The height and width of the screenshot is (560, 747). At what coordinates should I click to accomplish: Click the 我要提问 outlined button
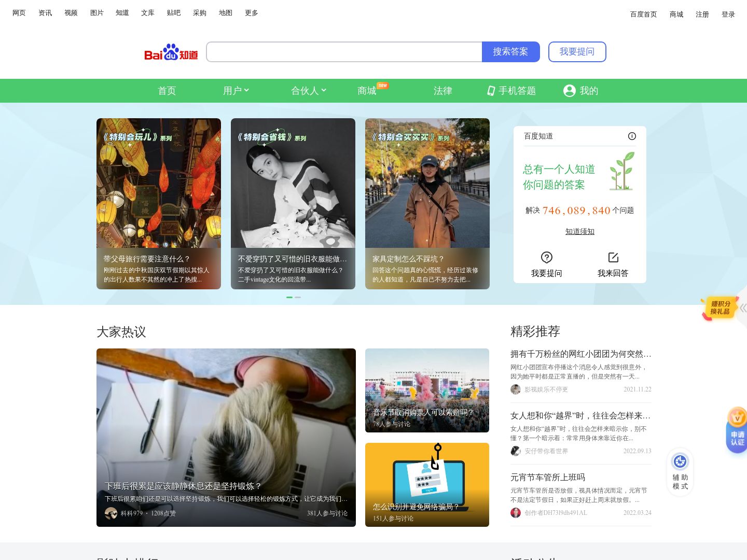tap(577, 52)
